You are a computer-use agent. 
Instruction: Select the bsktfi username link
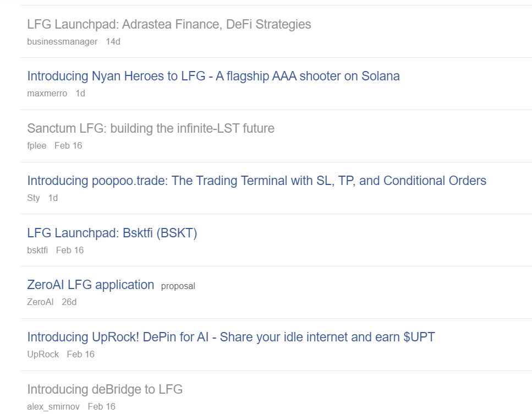pos(37,250)
